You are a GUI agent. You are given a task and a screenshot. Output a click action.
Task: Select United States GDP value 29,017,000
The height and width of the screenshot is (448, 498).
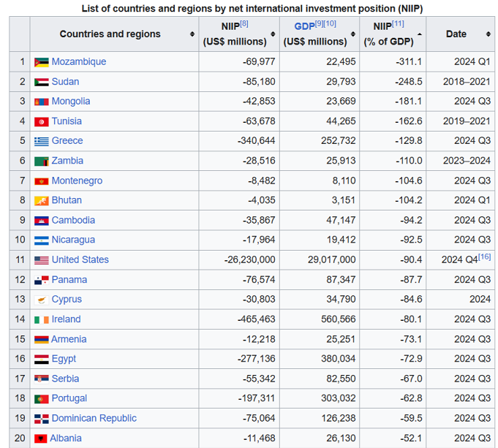(331, 259)
